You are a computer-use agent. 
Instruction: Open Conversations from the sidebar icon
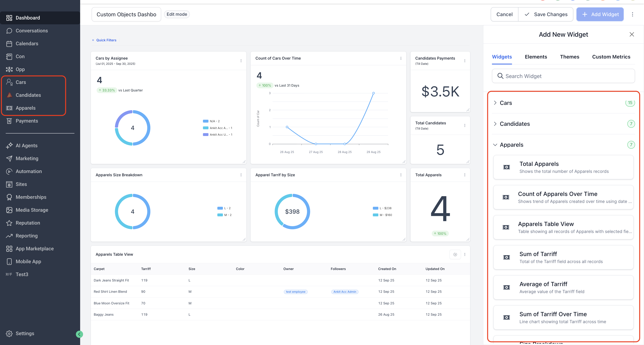point(9,31)
